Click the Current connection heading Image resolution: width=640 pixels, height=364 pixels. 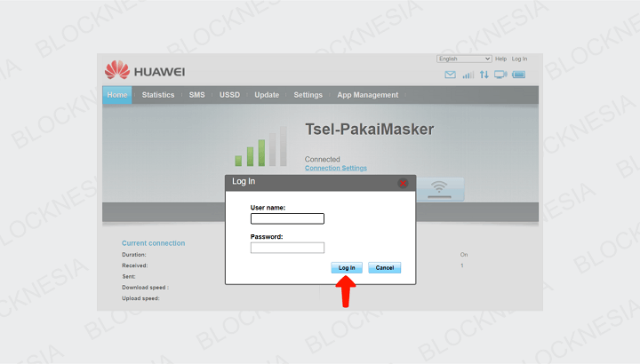(x=154, y=243)
